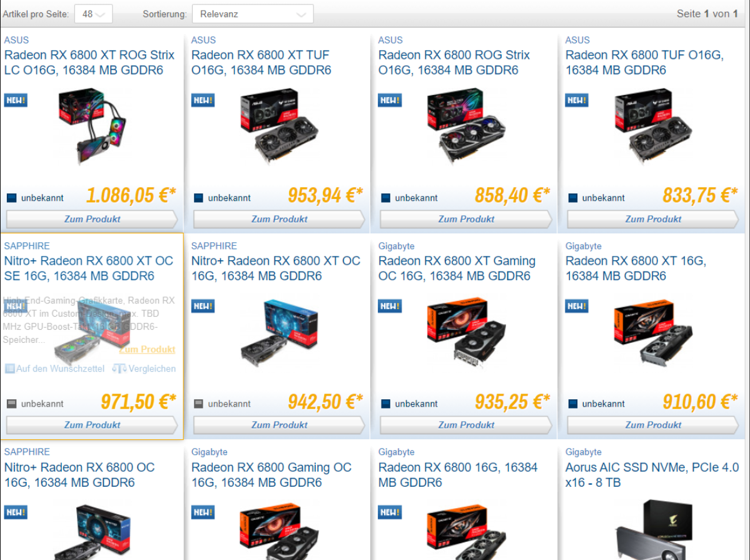Open Aorus AIC SSD NVMe title link
The width and height of the screenshot is (750, 560).
pyautogui.click(x=652, y=474)
